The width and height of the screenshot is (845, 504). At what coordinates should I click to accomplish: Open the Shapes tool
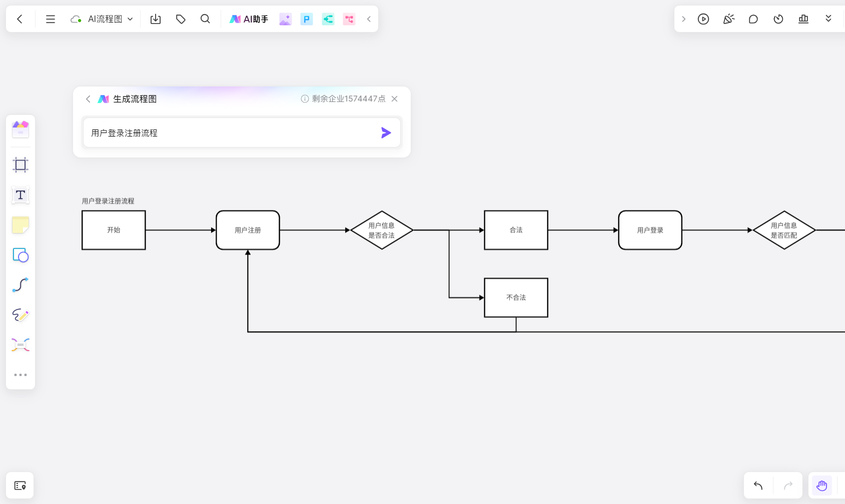[21, 255]
